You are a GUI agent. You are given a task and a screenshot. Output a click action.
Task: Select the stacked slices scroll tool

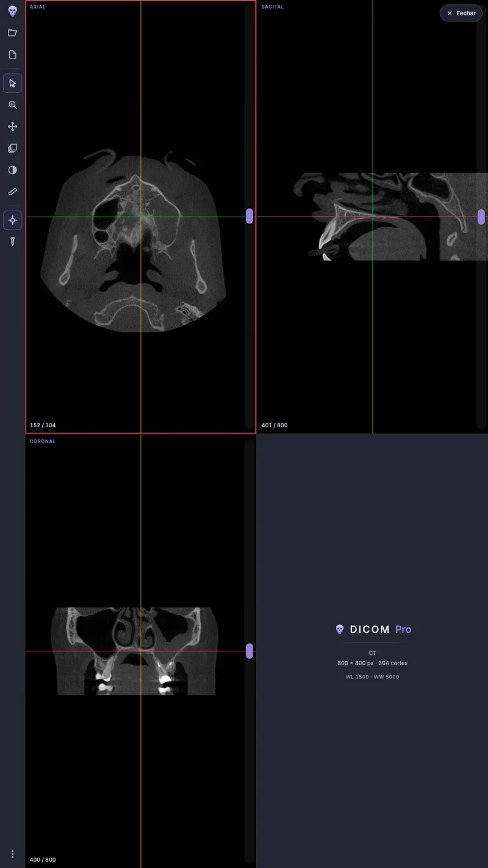(12, 148)
